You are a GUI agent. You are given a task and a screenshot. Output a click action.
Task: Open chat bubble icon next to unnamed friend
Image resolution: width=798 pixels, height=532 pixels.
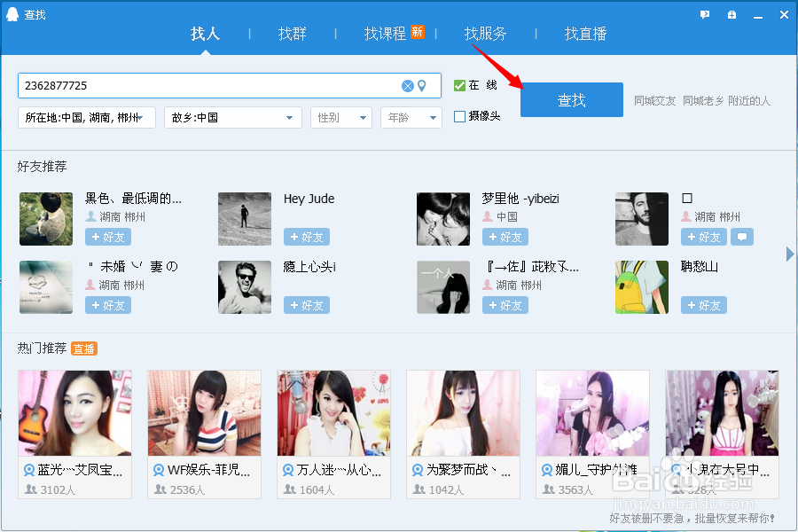point(741,237)
